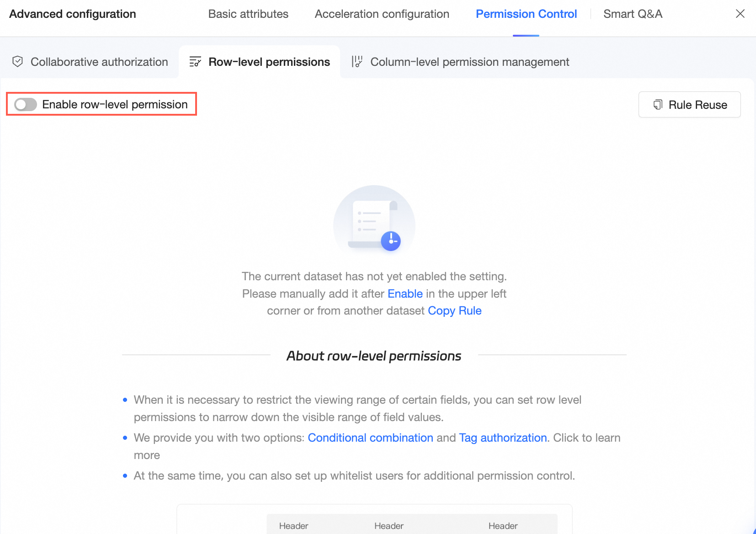Select the Permission Control tab

click(526, 14)
